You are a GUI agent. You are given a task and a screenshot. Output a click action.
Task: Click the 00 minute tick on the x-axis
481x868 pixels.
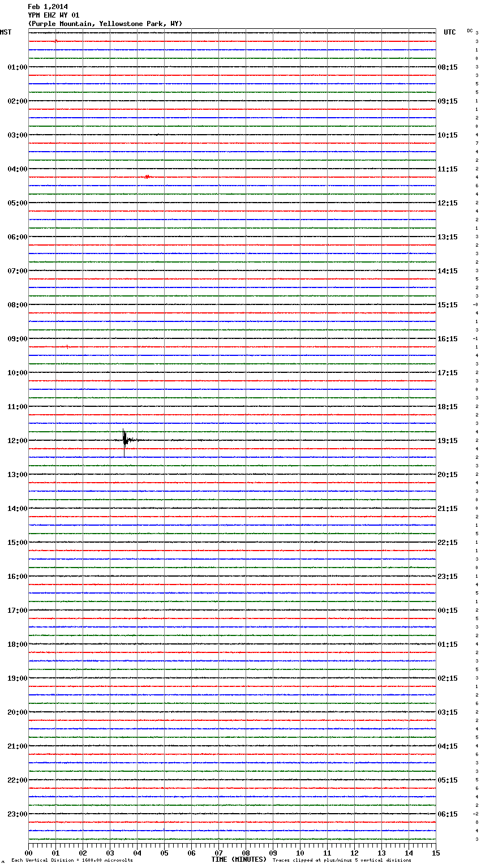click(28, 853)
